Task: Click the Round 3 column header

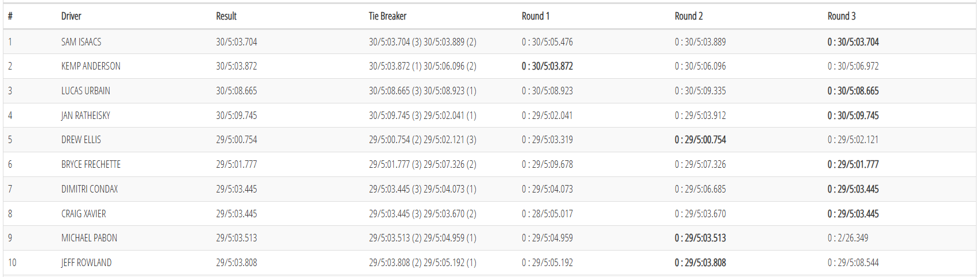Action: click(841, 16)
